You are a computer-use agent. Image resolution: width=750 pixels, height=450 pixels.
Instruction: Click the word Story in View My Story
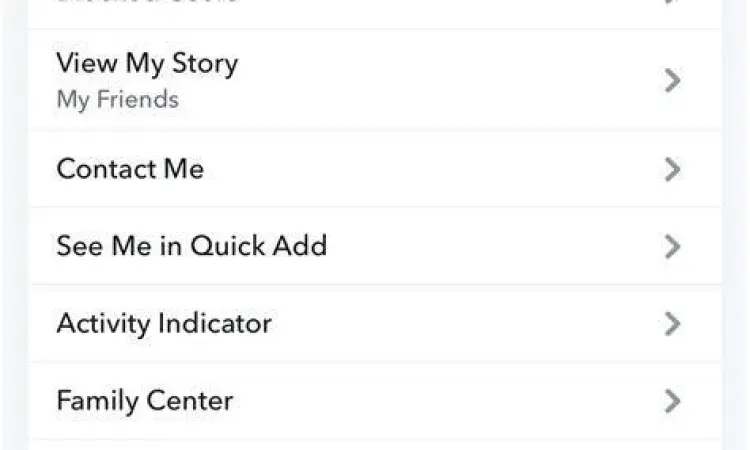click(204, 64)
